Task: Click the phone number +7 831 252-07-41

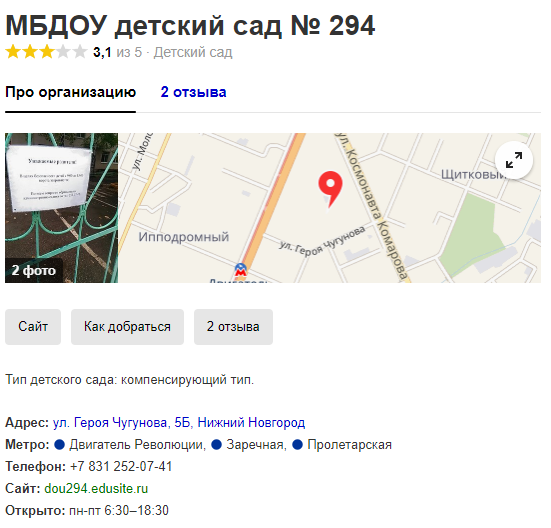Action: coord(121,467)
